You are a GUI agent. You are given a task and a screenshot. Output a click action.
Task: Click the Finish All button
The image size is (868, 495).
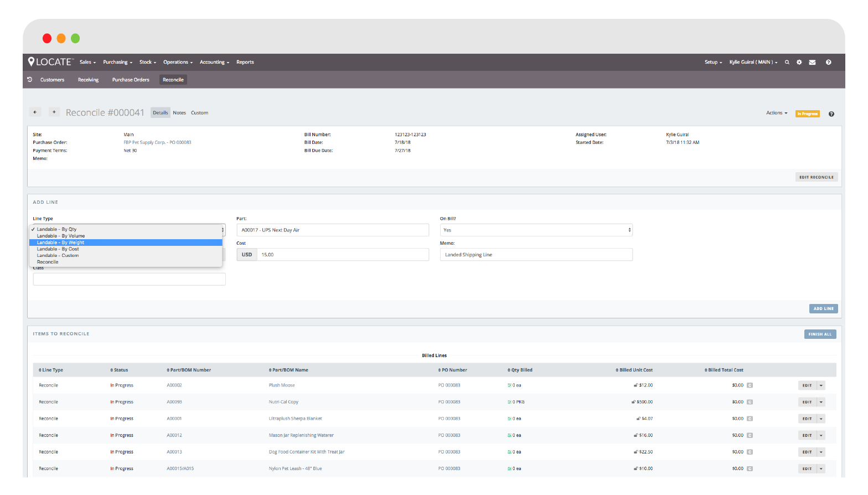(x=820, y=334)
